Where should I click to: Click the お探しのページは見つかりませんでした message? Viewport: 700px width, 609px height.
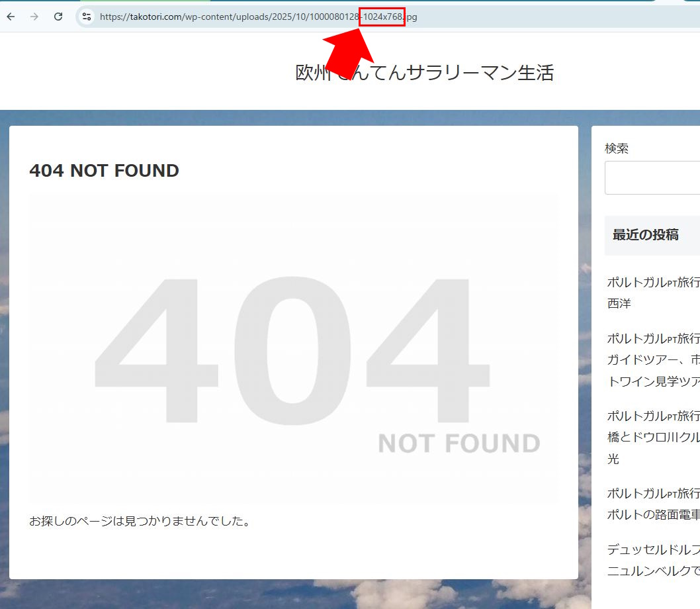coord(140,522)
